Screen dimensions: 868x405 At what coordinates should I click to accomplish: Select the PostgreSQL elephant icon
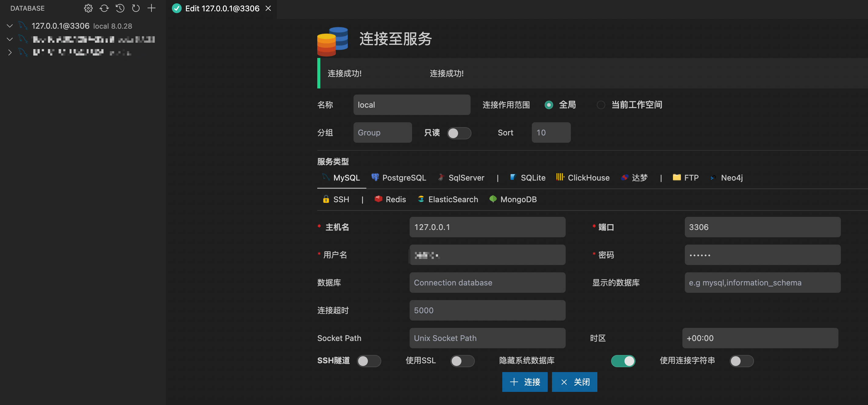375,177
